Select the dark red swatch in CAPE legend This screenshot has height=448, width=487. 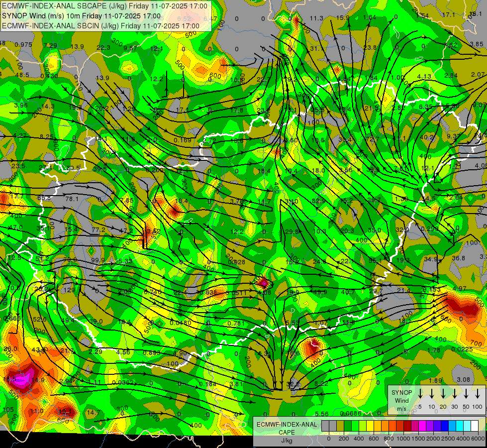click(407, 426)
